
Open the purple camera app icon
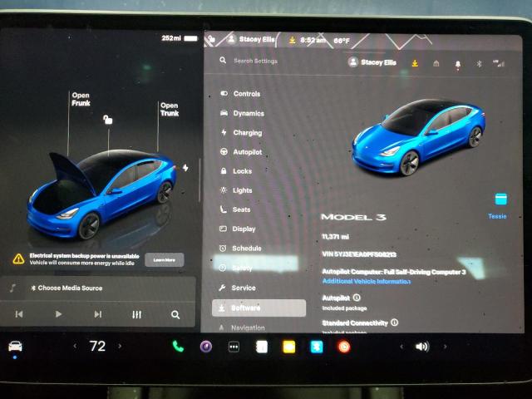click(x=205, y=347)
